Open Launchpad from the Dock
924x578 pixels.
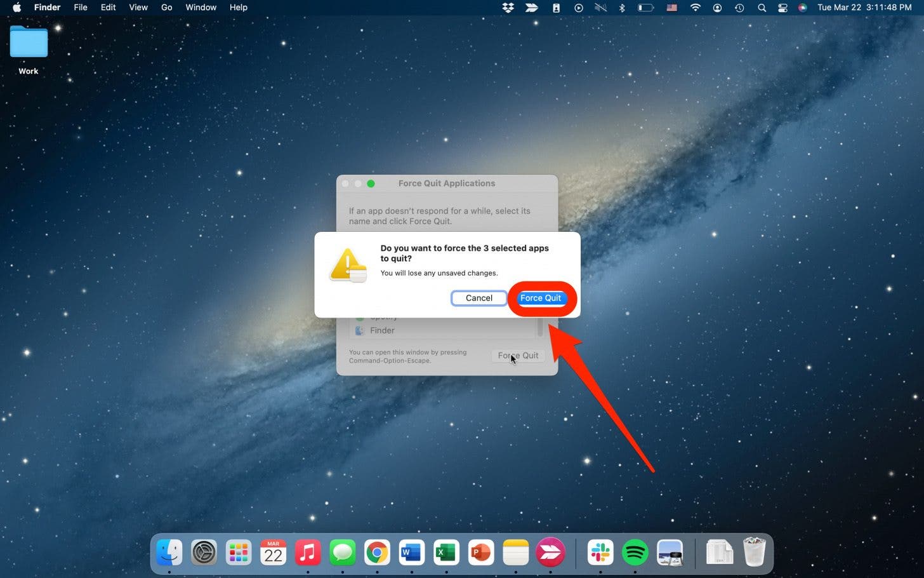point(239,553)
